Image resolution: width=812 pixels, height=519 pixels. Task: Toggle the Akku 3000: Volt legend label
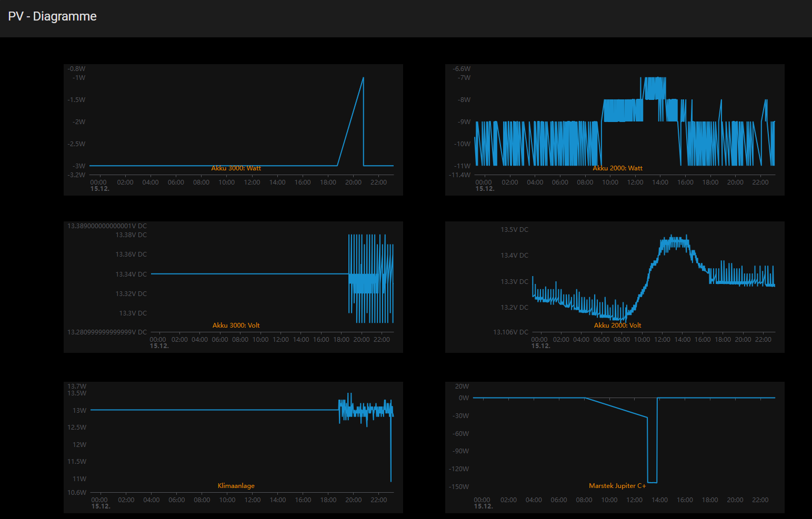[x=236, y=325]
